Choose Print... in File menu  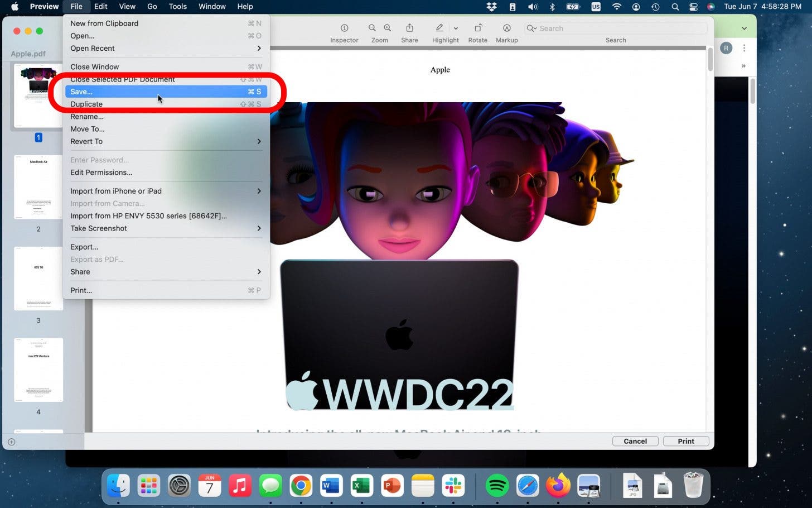pos(166,290)
